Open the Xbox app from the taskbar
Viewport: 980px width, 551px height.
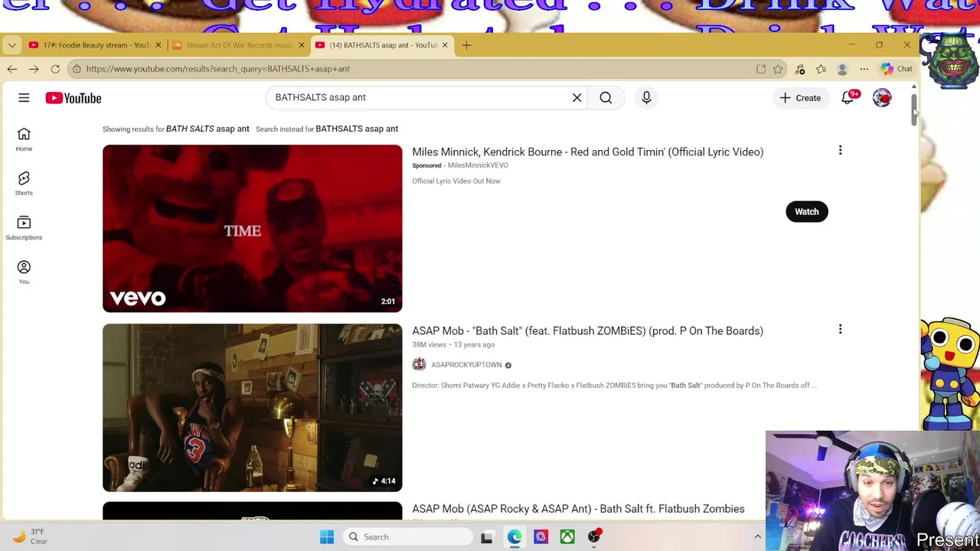pos(567,537)
